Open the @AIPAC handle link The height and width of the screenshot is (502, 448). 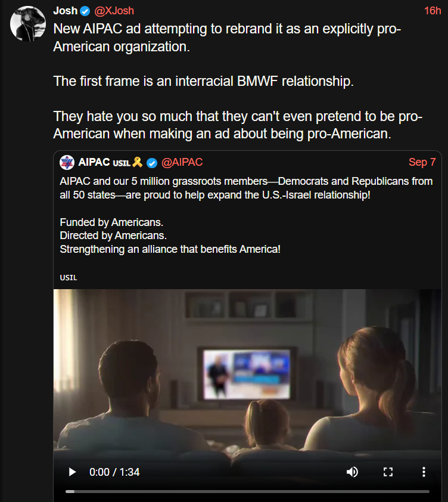[182, 162]
